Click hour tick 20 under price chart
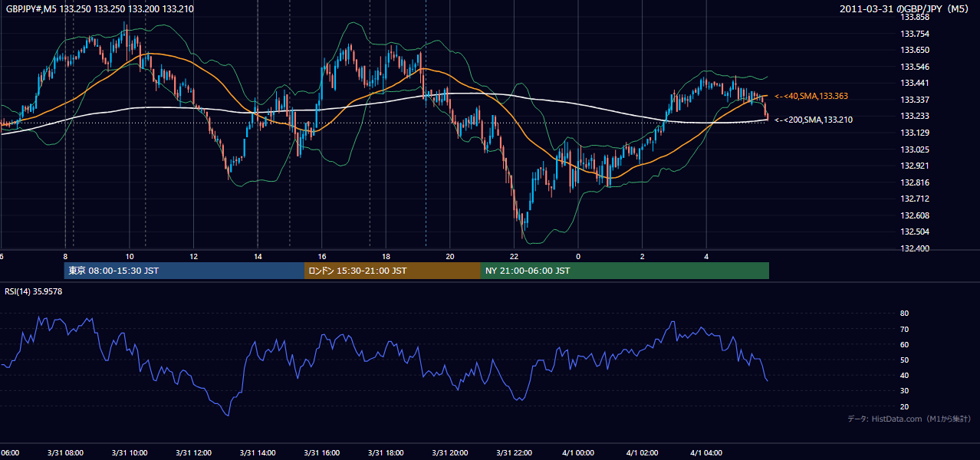980x460 pixels. 450,256
